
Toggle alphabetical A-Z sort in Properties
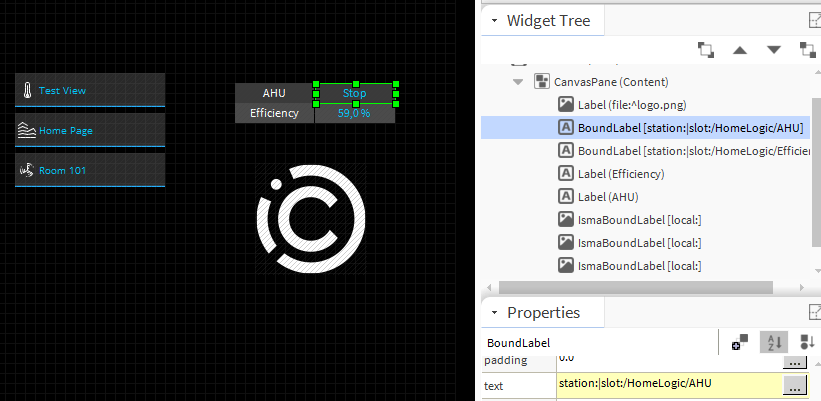click(772, 343)
